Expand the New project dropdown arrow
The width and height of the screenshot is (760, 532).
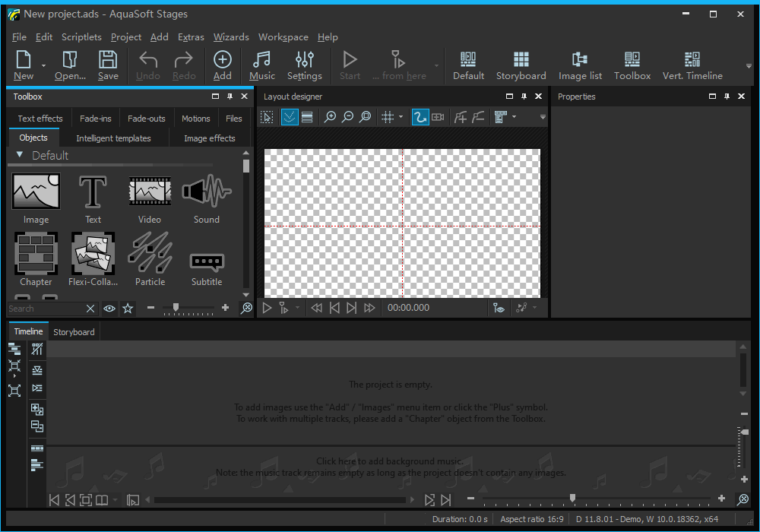(43, 66)
